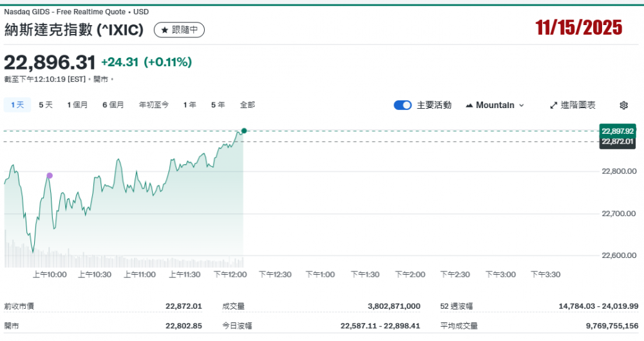Expand the Mountain chart type dropdown

click(x=495, y=106)
